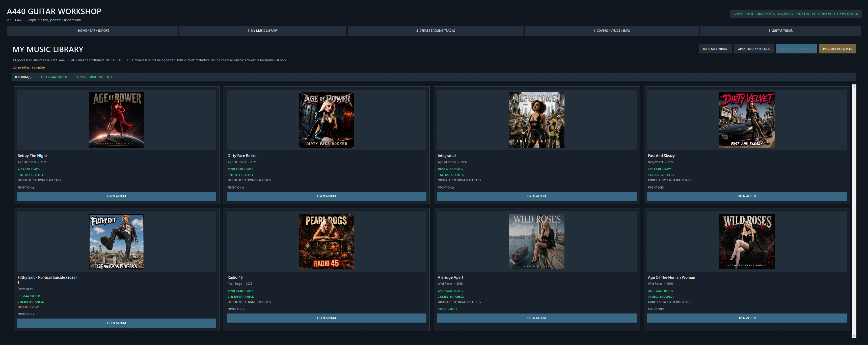Image resolution: width=868 pixels, height=345 pixels.
Task: Click the Radio 45 album title
Action: click(x=235, y=277)
